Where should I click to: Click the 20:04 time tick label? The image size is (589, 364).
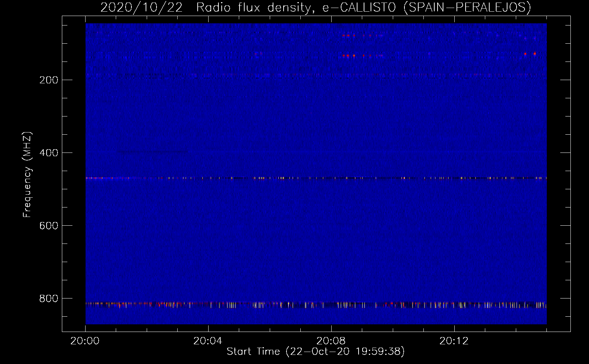[208, 341]
